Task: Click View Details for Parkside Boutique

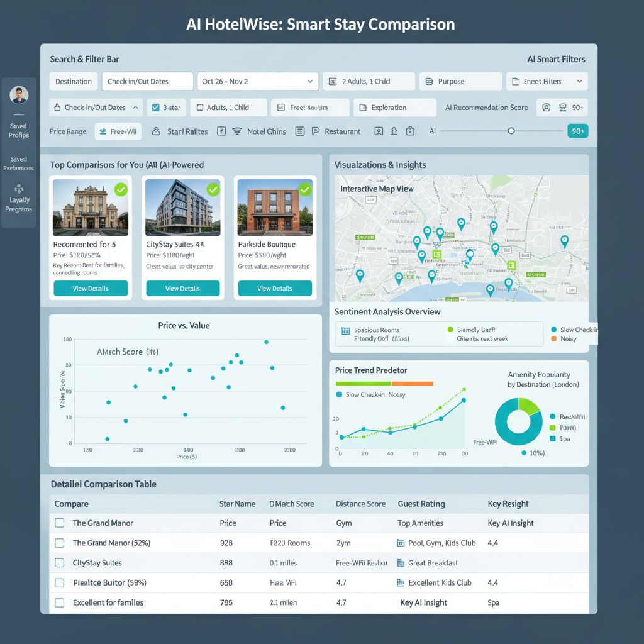Action: [x=274, y=289]
